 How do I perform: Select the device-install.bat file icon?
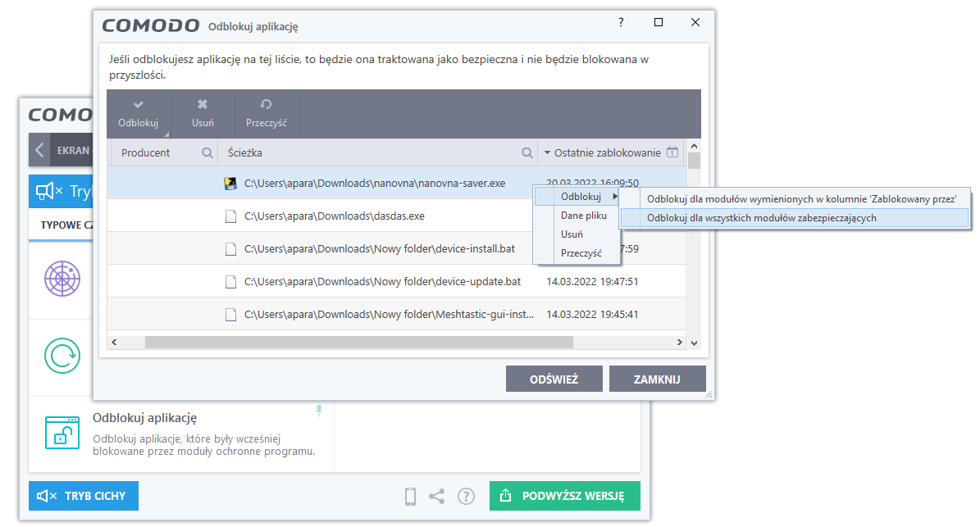pos(230,249)
